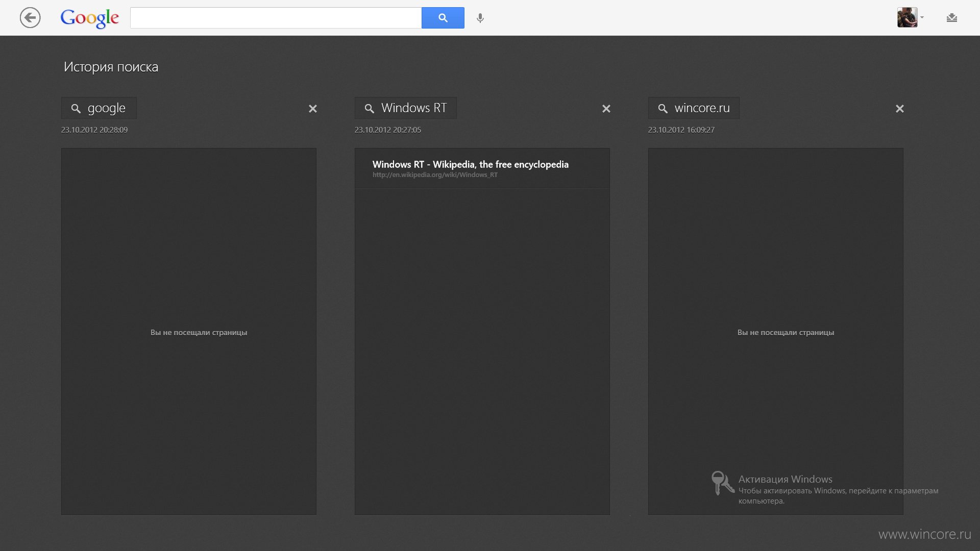Select the 'История поиска' heading
The height and width of the screenshot is (551, 980).
pos(111,67)
